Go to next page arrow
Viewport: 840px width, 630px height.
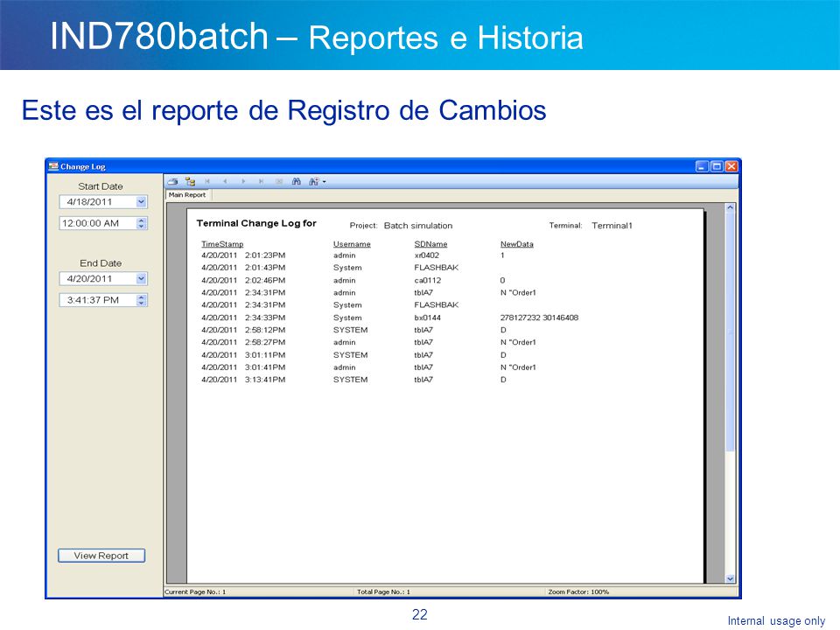click(x=243, y=182)
